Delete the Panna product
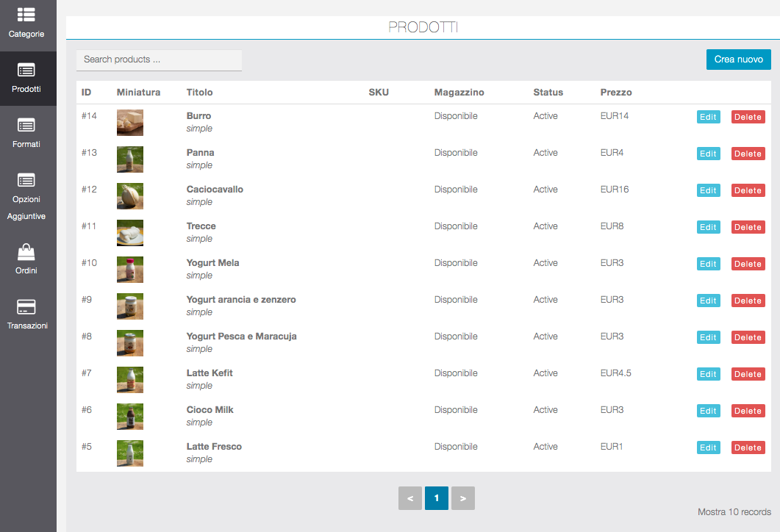The height and width of the screenshot is (532, 780). point(748,154)
